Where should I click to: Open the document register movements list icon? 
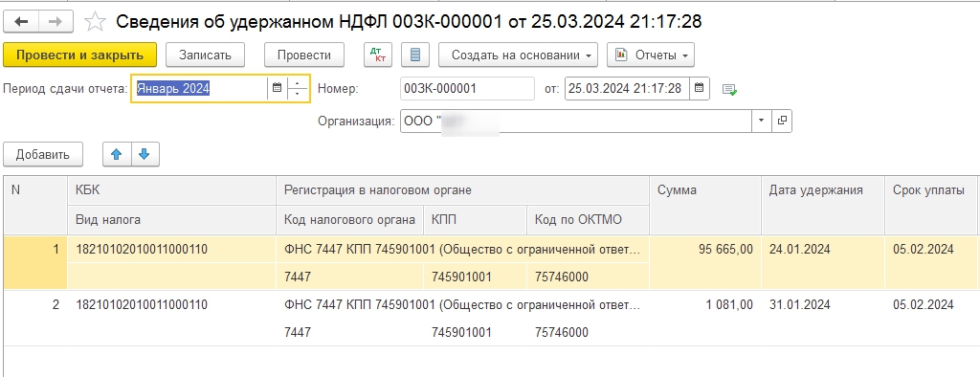415,55
